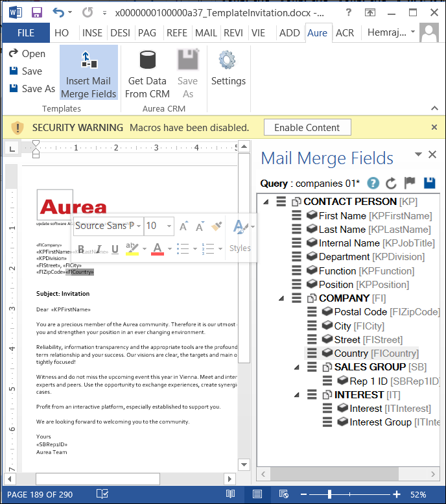Save the query with floppy icon
This screenshot has height=504, width=446.
[x=429, y=183]
